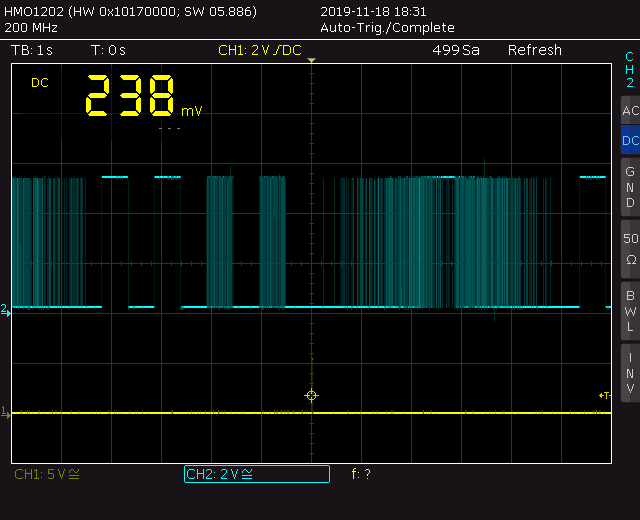Click the HMO1202 device info header
The width and height of the screenshot is (640, 520).
131,11
